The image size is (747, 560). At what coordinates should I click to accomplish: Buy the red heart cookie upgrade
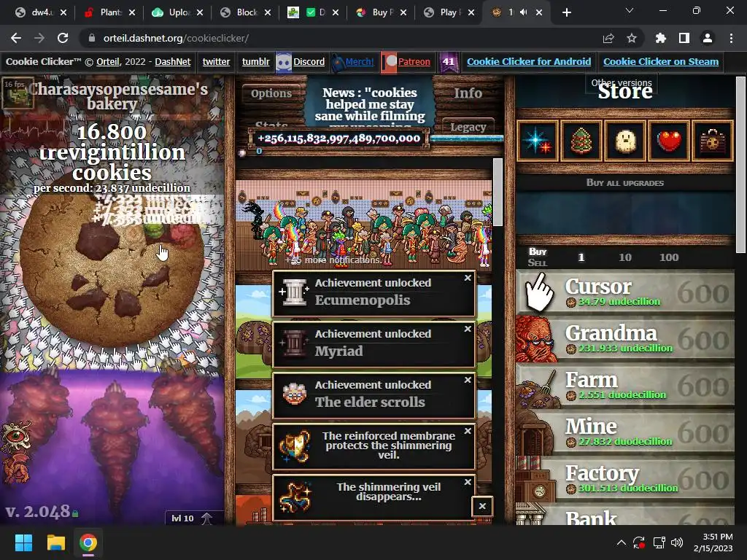(669, 141)
